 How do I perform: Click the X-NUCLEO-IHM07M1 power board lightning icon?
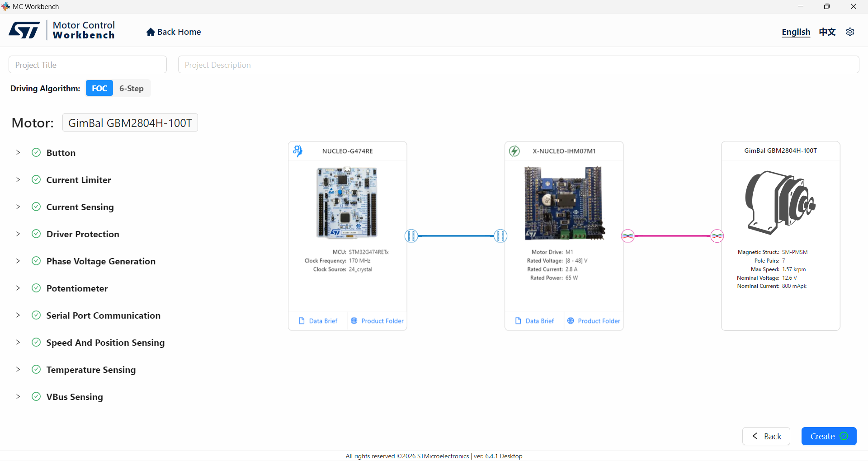514,151
